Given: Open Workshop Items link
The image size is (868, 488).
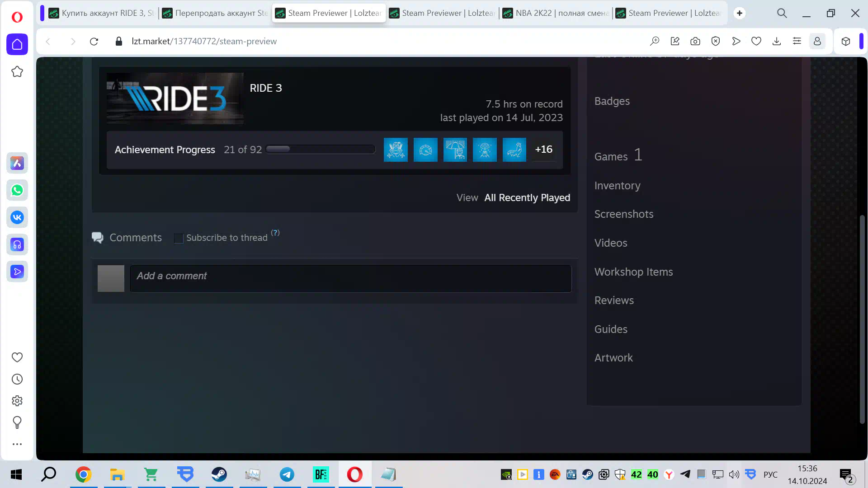Looking at the screenshot, I should tap(633, 272).
